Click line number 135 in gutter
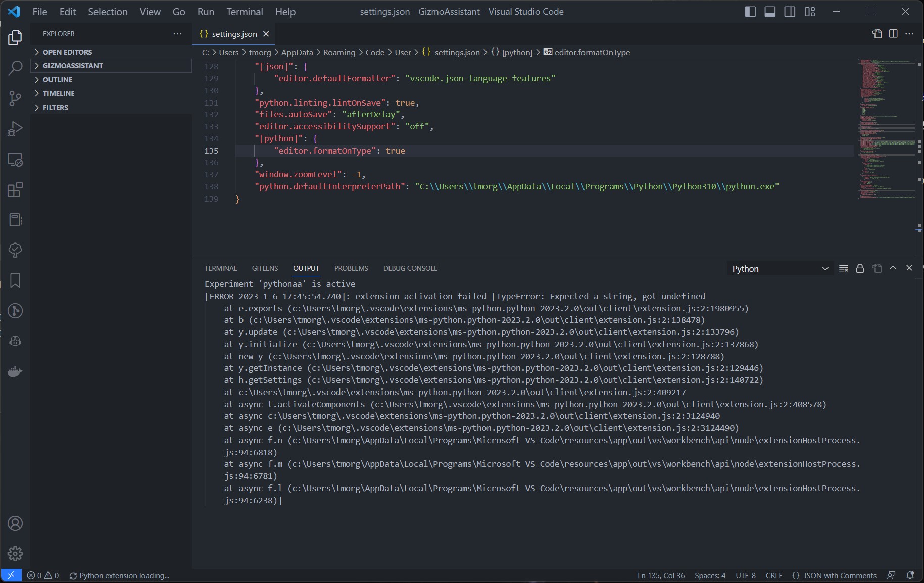Image resolution: width=924 pixels, height=583 pixels. coord(211,151)
